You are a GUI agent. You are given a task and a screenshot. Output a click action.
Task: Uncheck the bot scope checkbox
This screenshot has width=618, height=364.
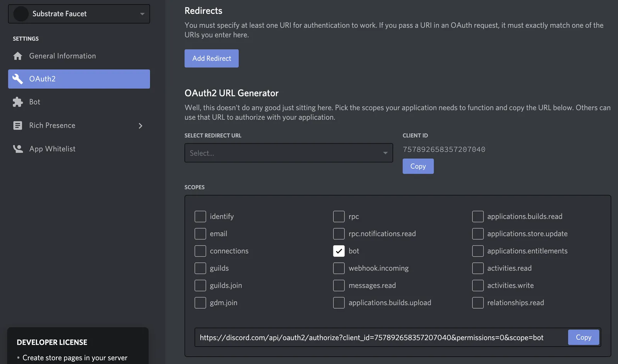[x=339, y=251]
